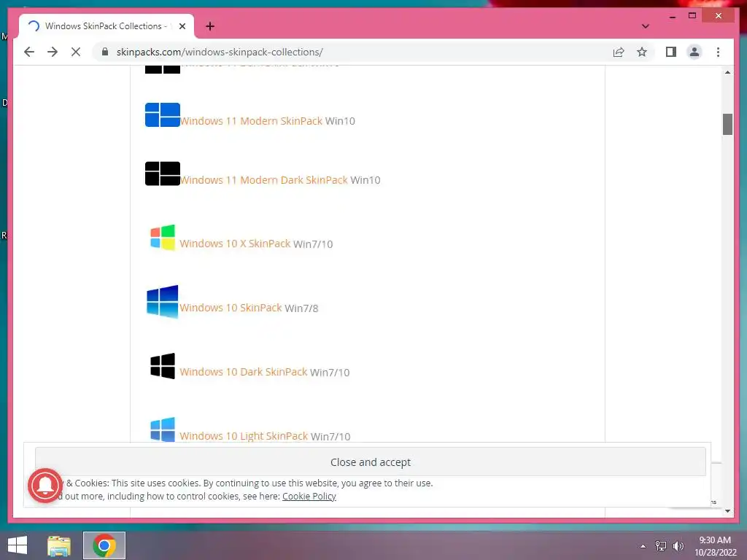Image resolution: width=747 pixels, height=560 pixels.
Task: Click the vertical scrollbar thumb
Action: tap(727, 124)
